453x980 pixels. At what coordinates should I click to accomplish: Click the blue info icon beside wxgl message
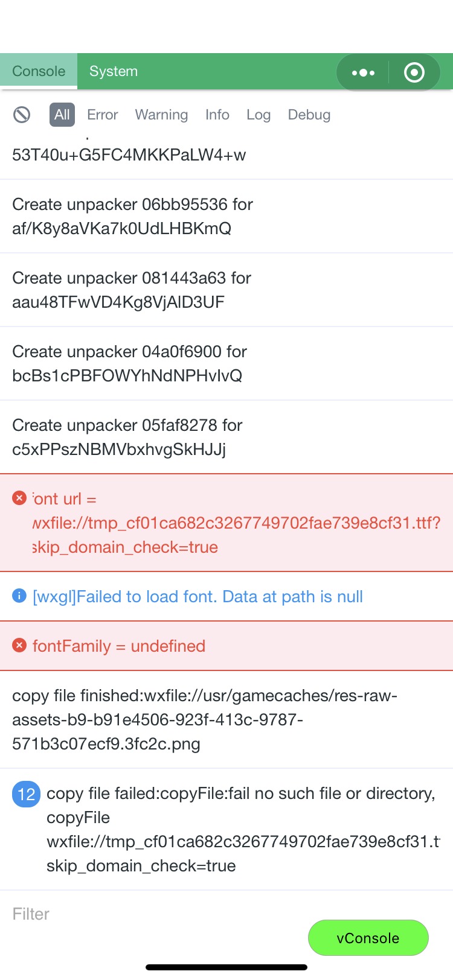(x=19, y=596)
